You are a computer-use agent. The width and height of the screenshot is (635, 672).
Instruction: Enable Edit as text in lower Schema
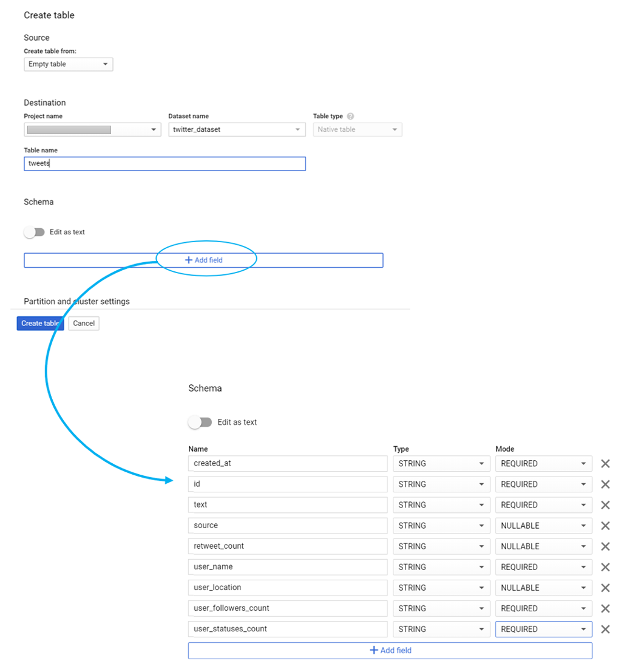coord(200,422)
